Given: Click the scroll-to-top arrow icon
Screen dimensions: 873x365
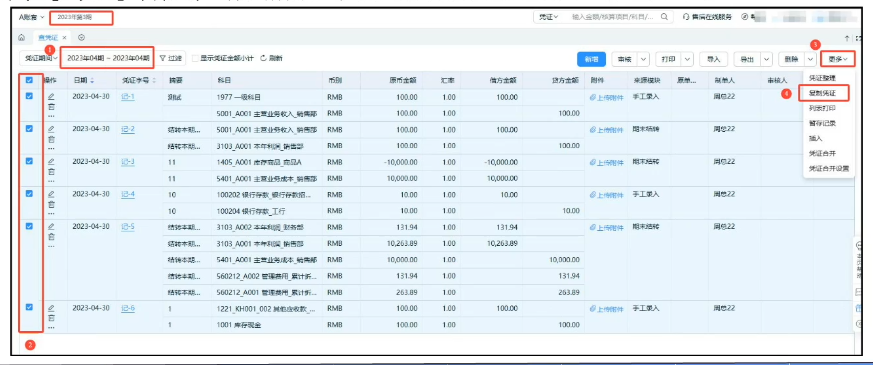Looking at the screenshot, I should (847, 38).
